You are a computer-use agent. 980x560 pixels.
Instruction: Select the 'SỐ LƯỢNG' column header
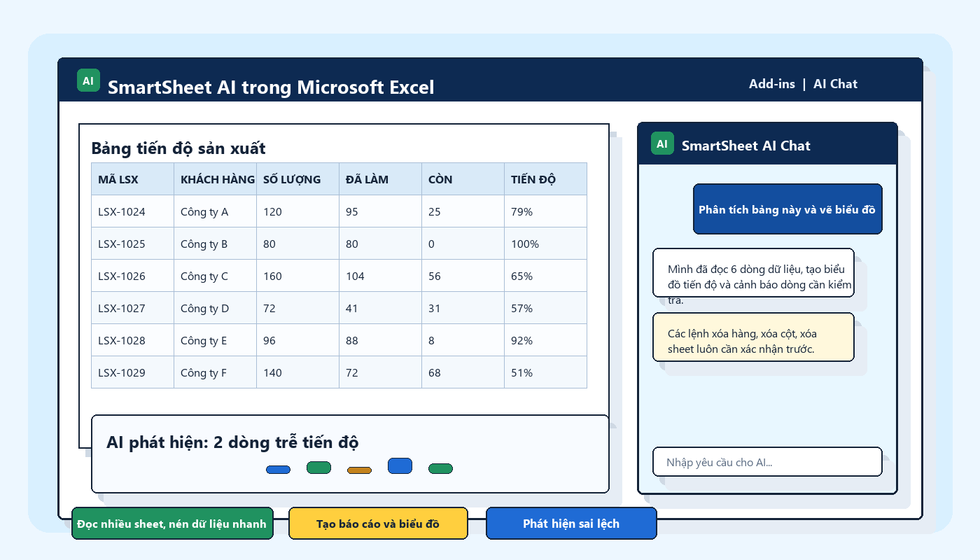coord(298,179)
